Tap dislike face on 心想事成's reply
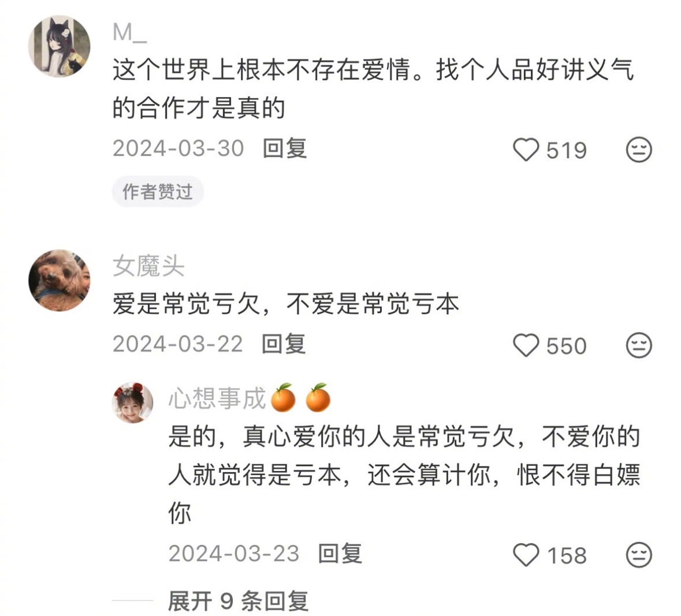Viewport: 681px width, 616px height. tap(639, 555)
